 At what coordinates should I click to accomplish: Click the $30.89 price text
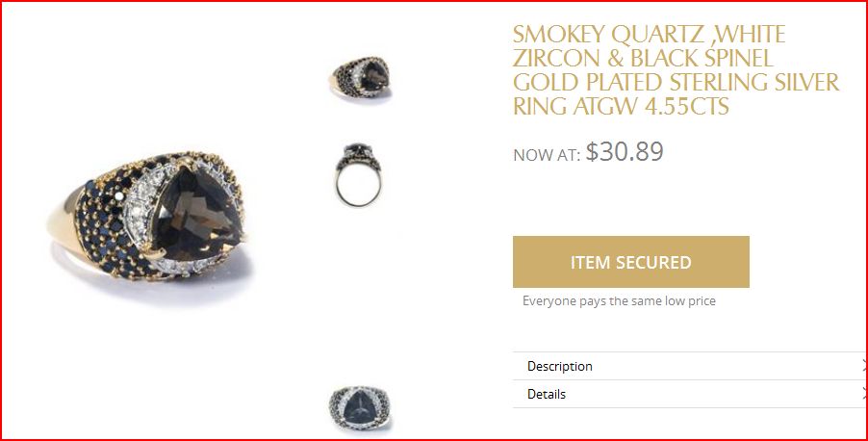point(625,152)
